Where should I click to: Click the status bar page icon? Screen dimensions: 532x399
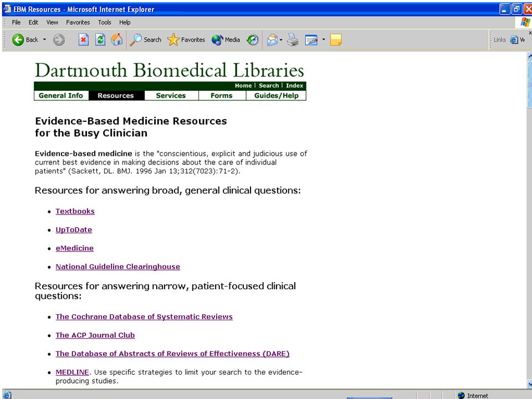click(x=7, y=395)
